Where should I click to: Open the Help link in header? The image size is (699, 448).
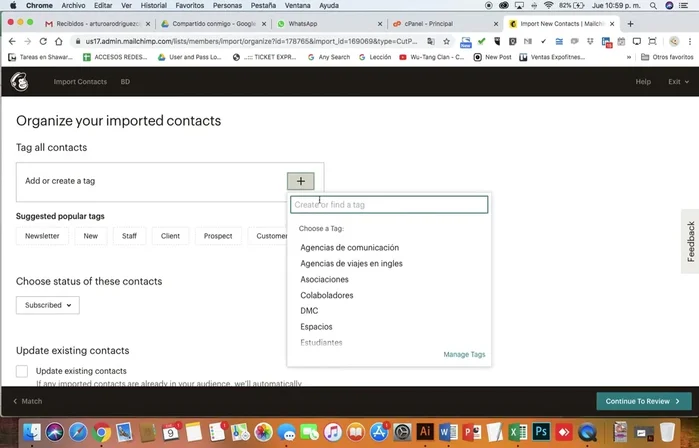[643, 82]
